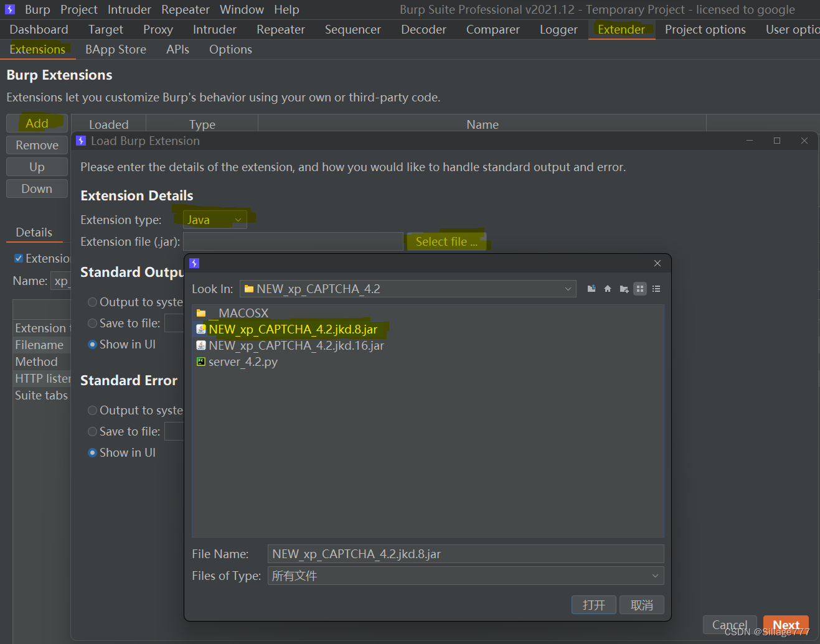Move extension Down in list
The image size is (820, 644).
coord(37,189)
